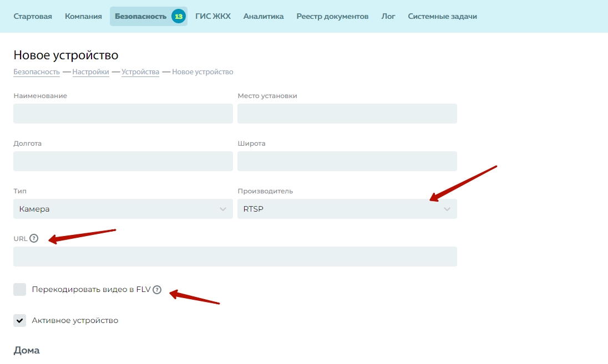Image resolution: width=608 pixels, height=364 pixels.
Task: Navigate to Системные задачи tab
Action: [442, 16]
